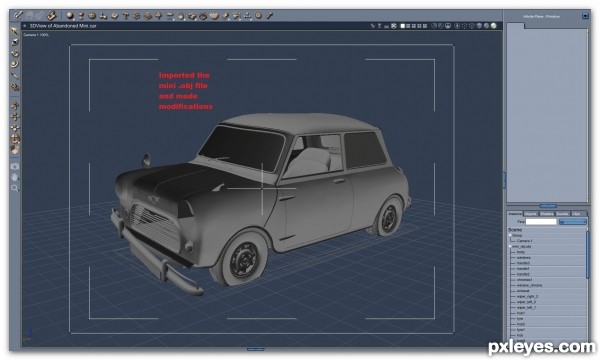Image resolution: width=600 pixels, height=360 pixels.
Task: Select the arrow Move/Select tool in left toolbar
Action: point(15,31)
